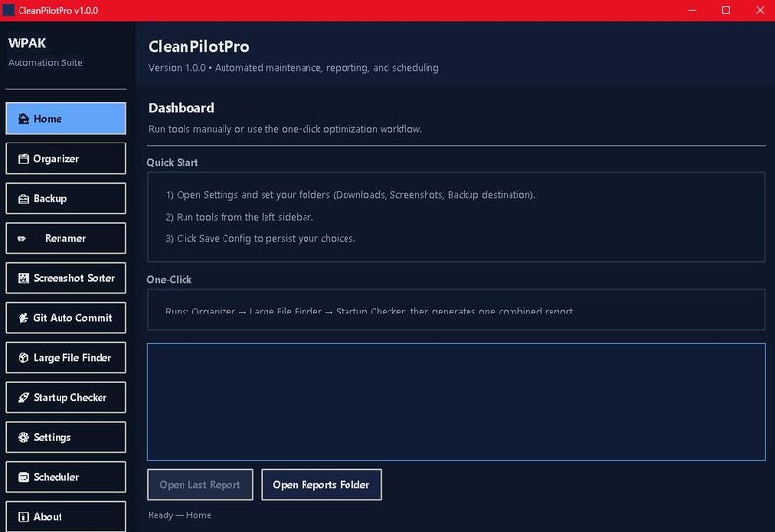Click the Organizer folder icon

tap(23, 159)
